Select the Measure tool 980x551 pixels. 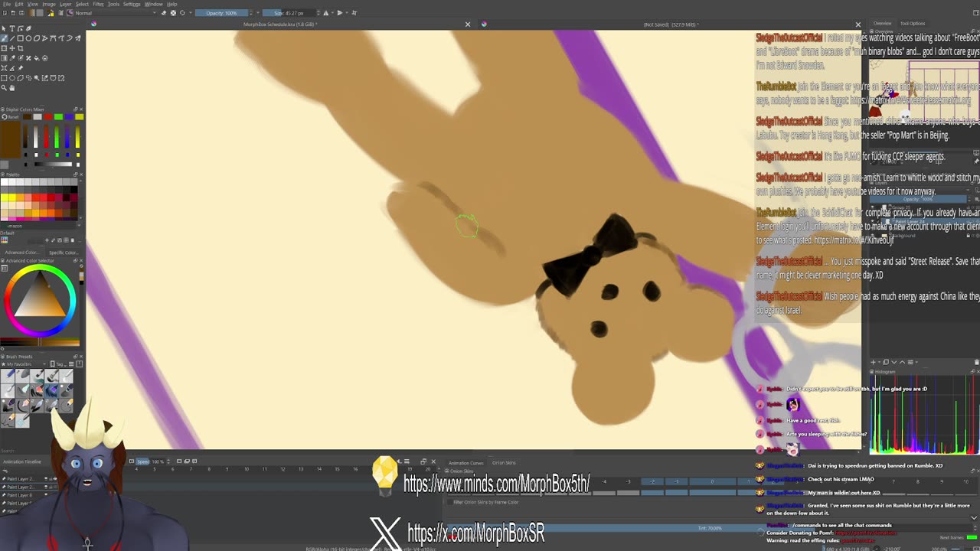pos(12,68)
